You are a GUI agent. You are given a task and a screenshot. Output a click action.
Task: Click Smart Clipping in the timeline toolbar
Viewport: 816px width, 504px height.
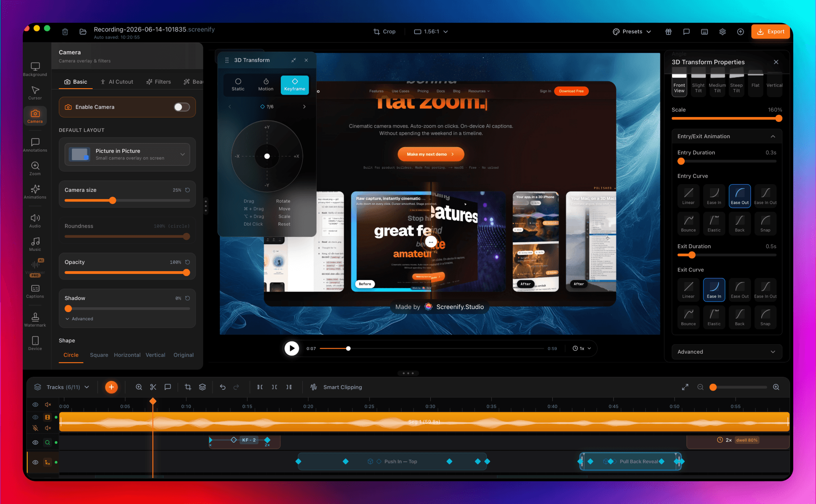click(336, 387)
